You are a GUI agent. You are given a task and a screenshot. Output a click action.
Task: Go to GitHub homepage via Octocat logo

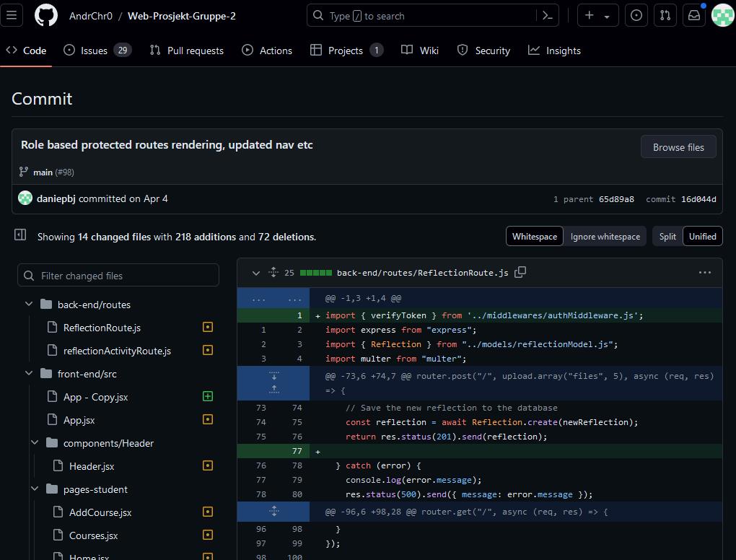pos(46,15)
